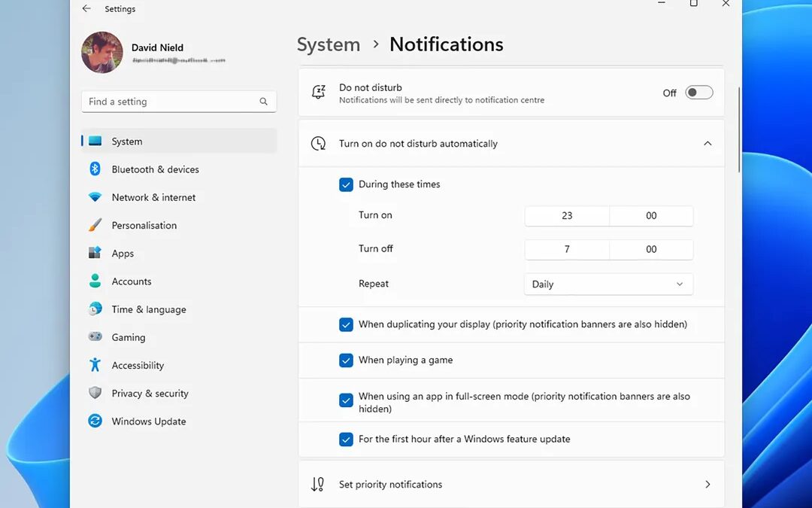Open Network & internet via its Wi-Fi icon
This screenshot has width=812, height=508.
point(95,197)
